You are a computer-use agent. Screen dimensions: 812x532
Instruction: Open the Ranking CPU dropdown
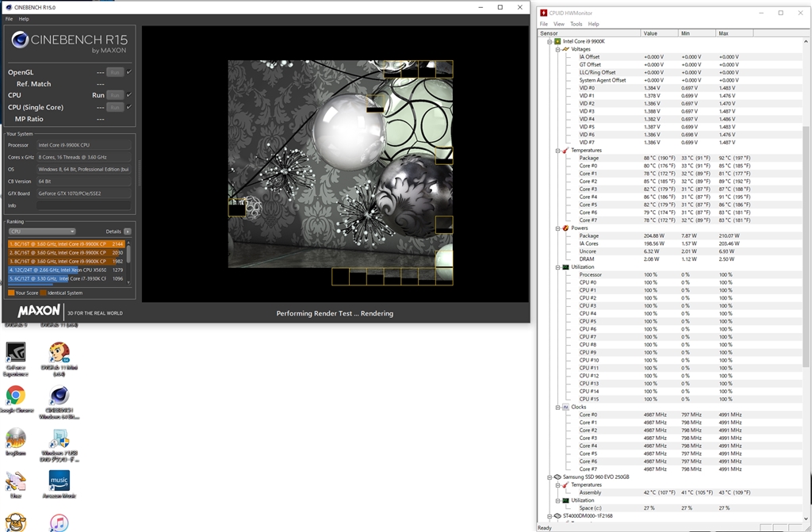[41, 232]
